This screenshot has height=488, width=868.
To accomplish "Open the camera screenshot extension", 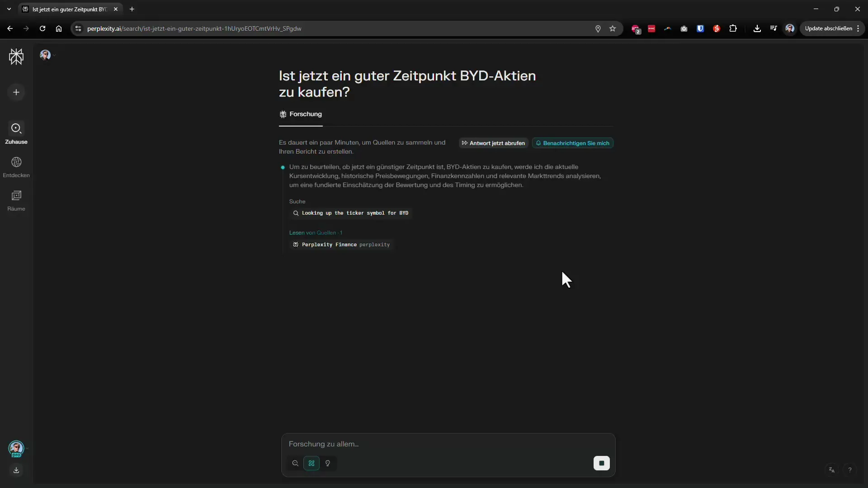I will [x=684, y=28].
